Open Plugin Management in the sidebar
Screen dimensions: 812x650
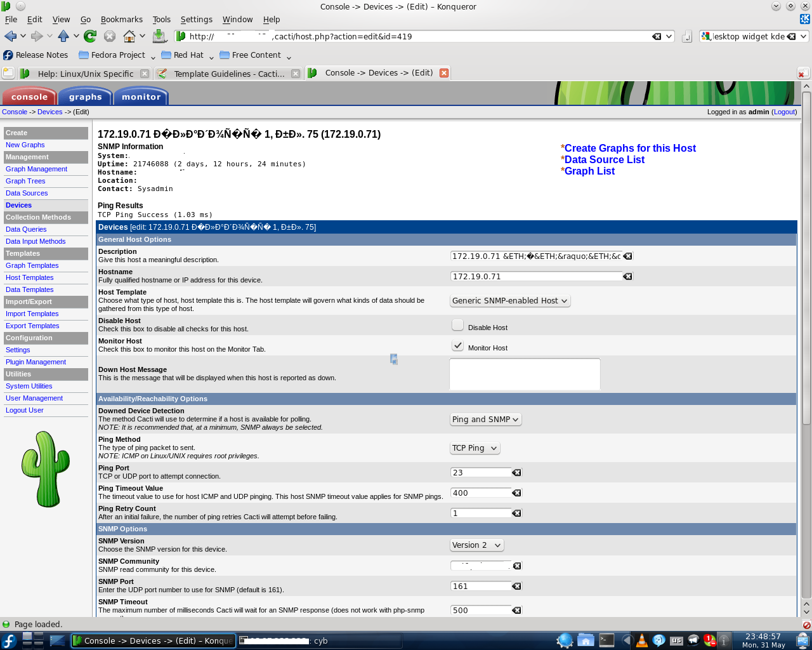[36, 362]
